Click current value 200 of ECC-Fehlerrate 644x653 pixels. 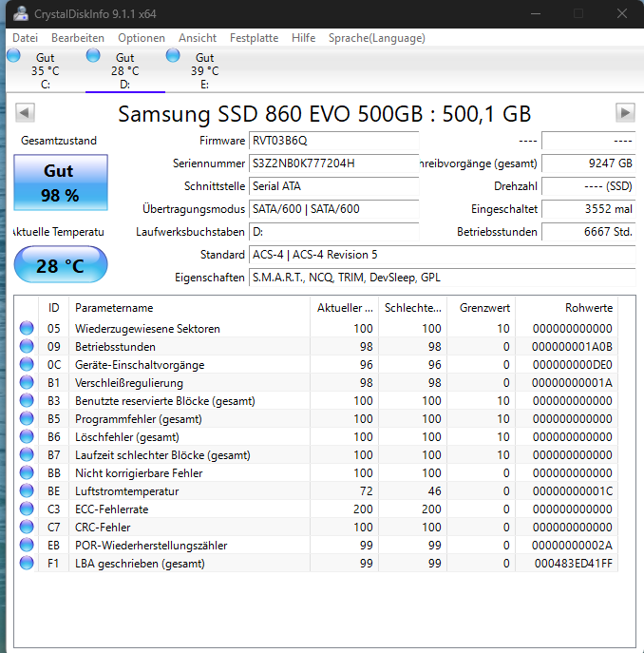(x=363, y=509)
